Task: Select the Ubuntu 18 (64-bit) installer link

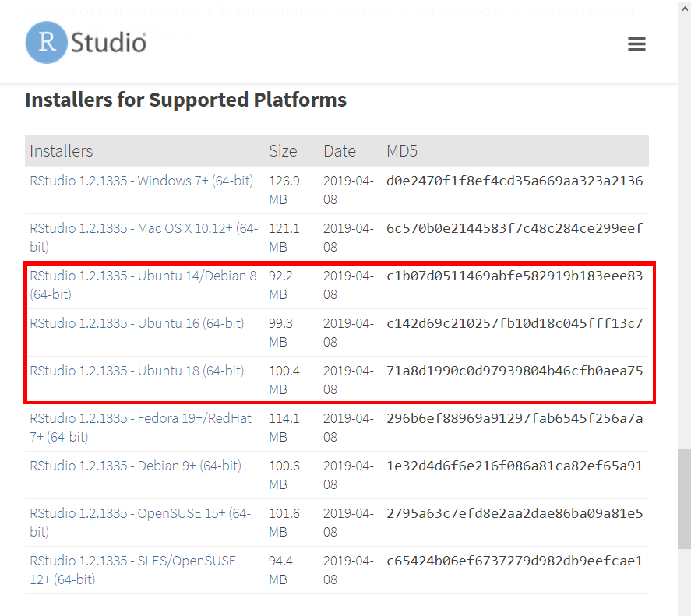Action: (x=136, y=371)
